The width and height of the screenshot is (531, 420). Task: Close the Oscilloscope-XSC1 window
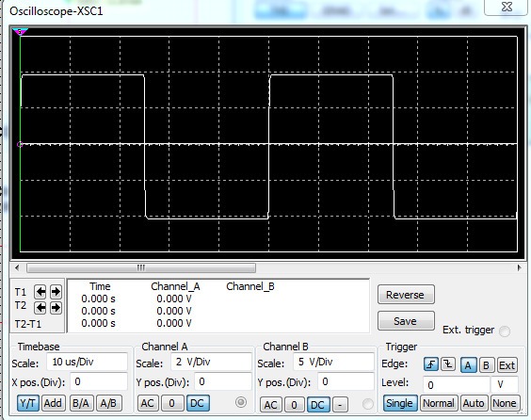[x=507, y=7]
